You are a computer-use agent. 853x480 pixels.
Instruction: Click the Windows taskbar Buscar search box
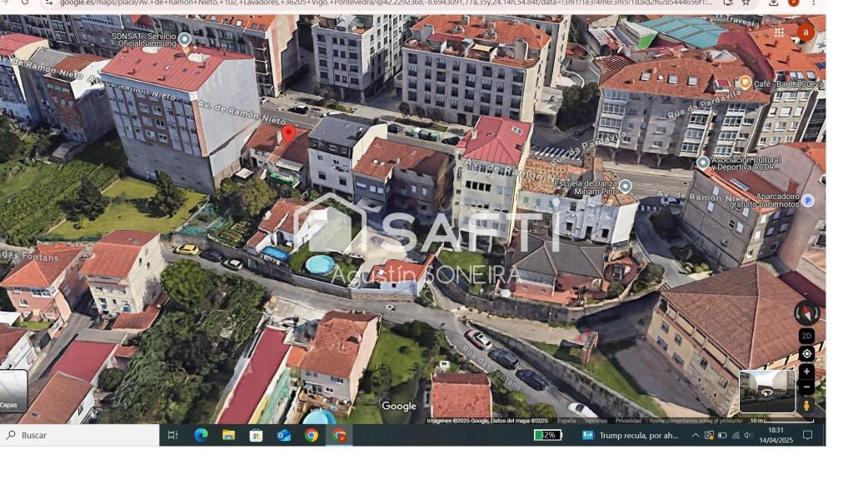[80, 435]
